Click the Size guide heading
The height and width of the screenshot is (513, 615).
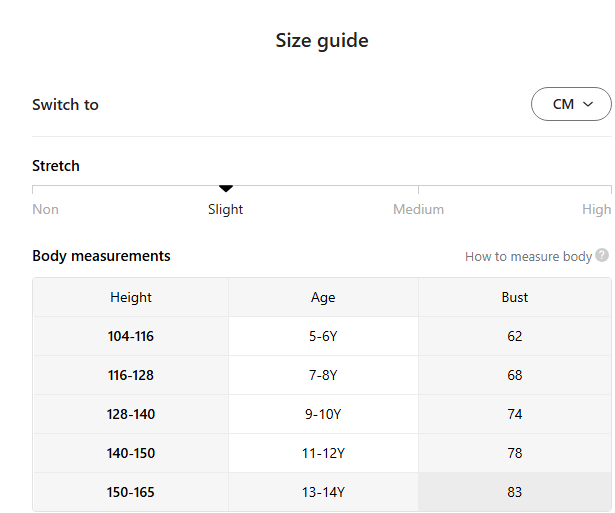coord(322,41)
